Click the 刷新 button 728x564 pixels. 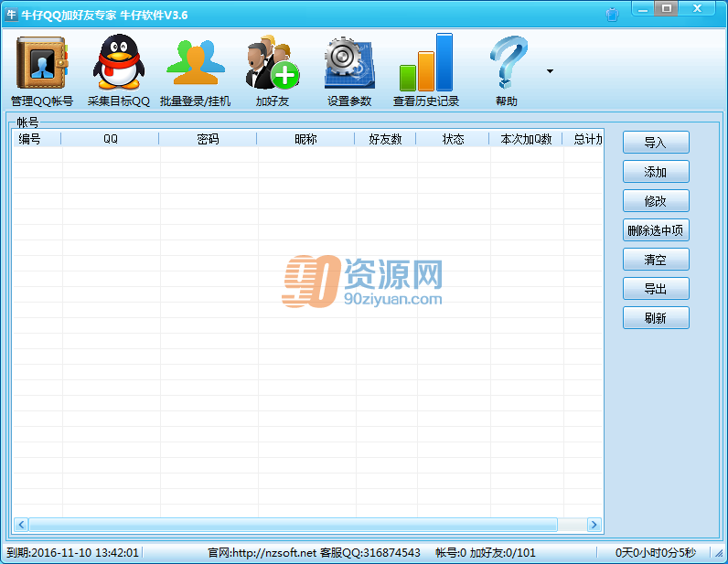coord(656,317)
